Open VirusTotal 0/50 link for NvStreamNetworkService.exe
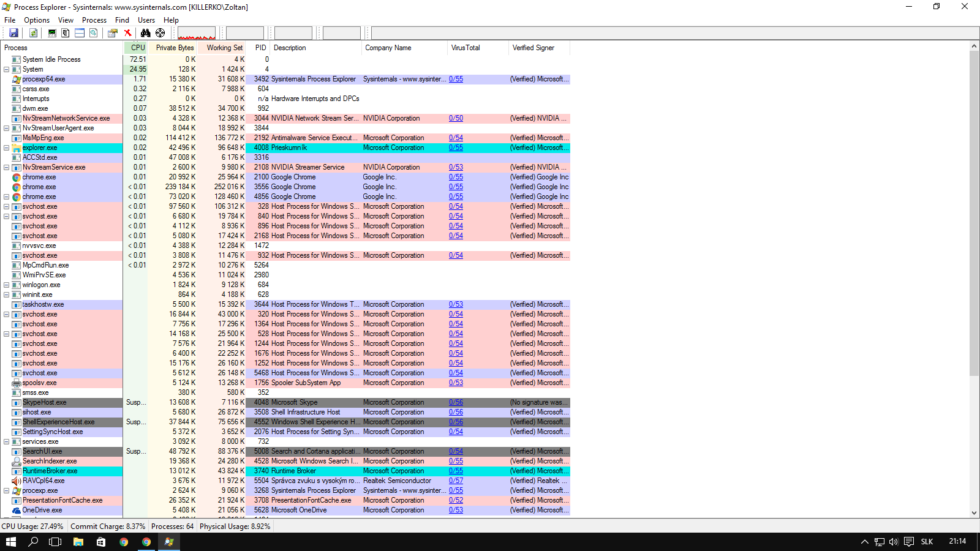The image size is (980, 551). click(456, 118)
